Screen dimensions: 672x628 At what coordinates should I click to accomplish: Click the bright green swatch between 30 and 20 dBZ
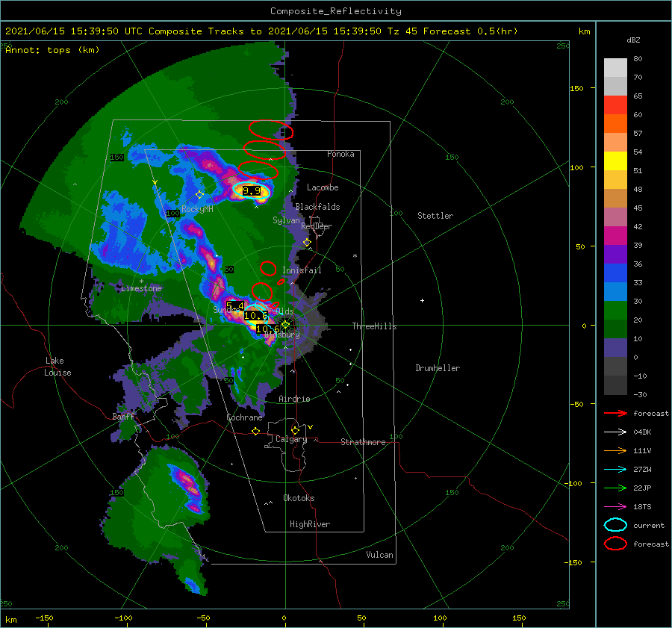click(x=615, y=311)
